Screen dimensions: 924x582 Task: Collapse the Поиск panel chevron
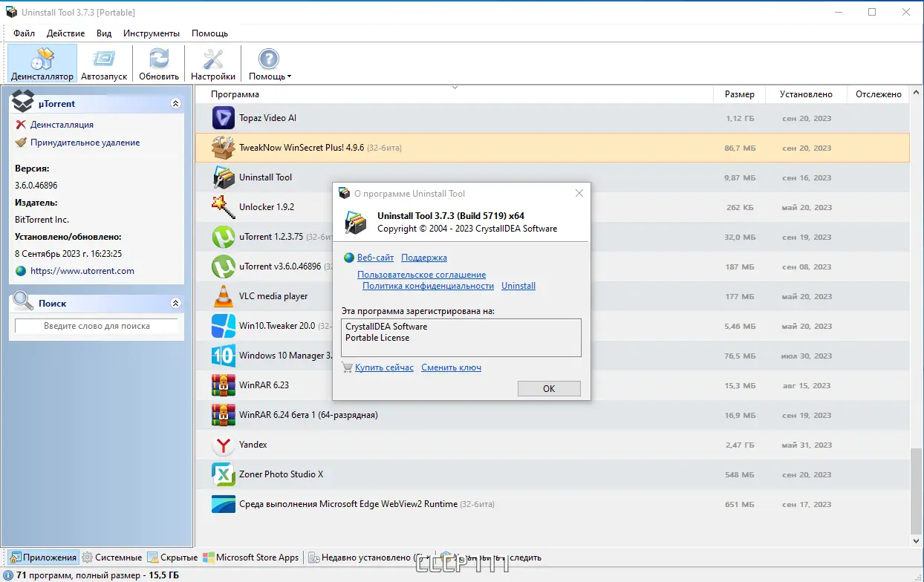point(176,303)
